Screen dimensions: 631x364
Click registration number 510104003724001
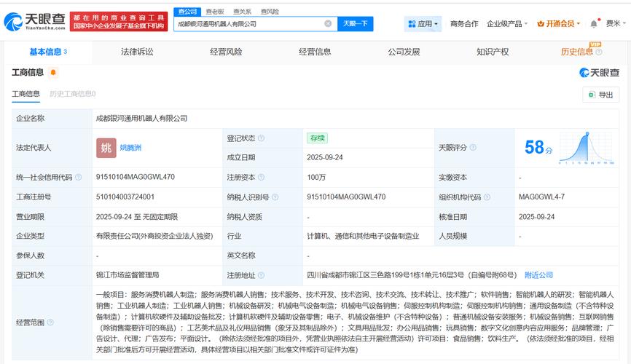click(125, 197)
